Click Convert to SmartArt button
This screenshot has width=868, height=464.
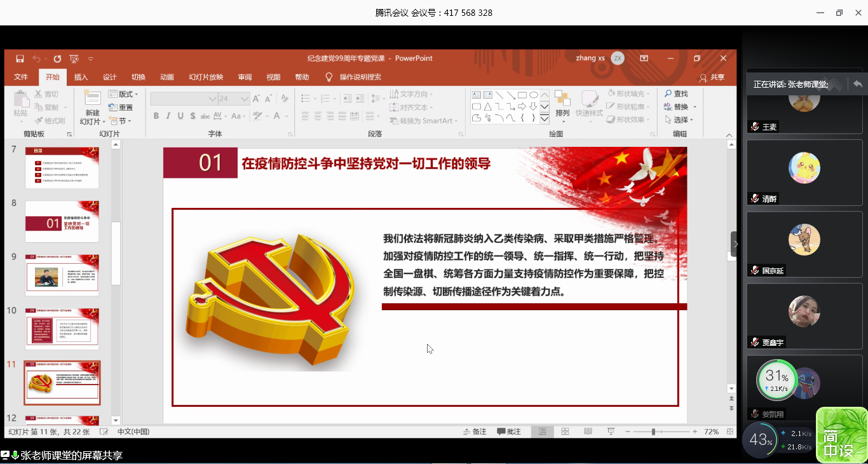click(424, 121)
